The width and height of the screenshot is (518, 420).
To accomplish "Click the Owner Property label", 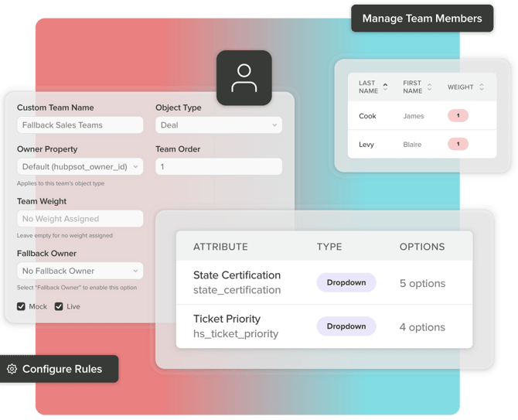I will [47, 149].
